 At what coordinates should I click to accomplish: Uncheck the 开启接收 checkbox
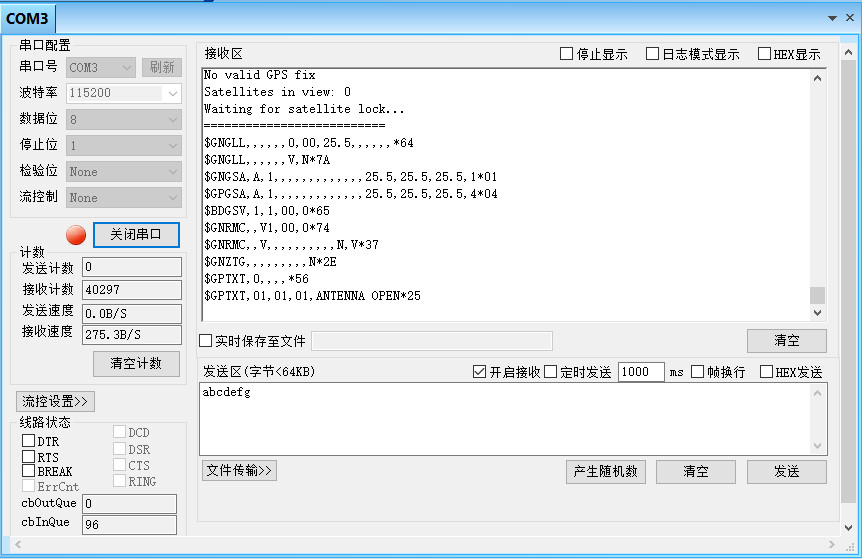479,372
